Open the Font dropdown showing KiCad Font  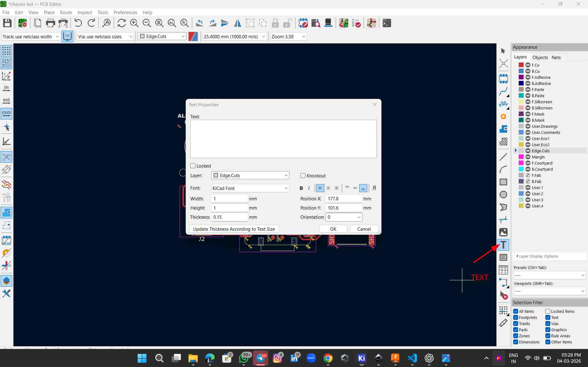pyautogui.click(x=250, y=188)
